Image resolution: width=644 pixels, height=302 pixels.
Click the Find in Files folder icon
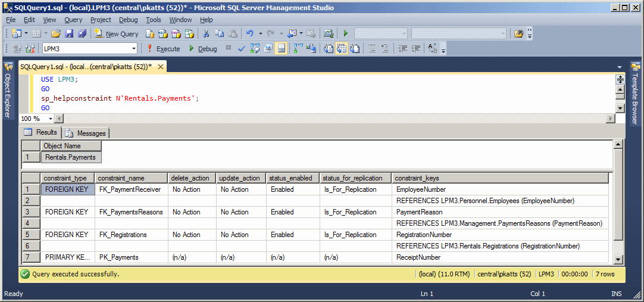click(519, 34)
